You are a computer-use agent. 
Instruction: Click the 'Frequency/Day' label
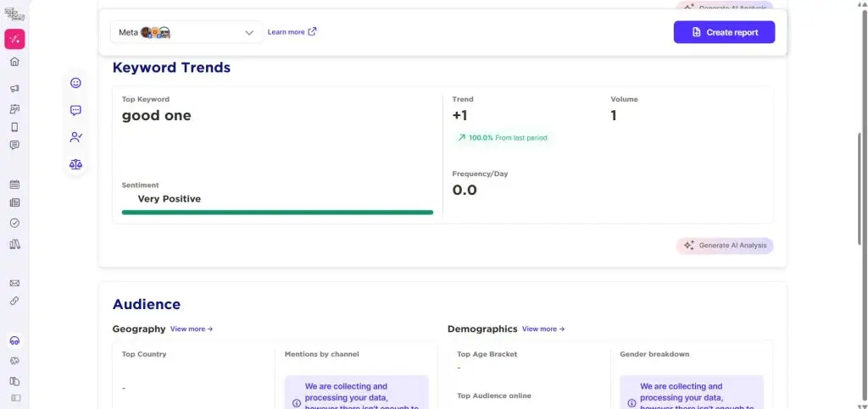pyautogui.click(x=480, y=174)
